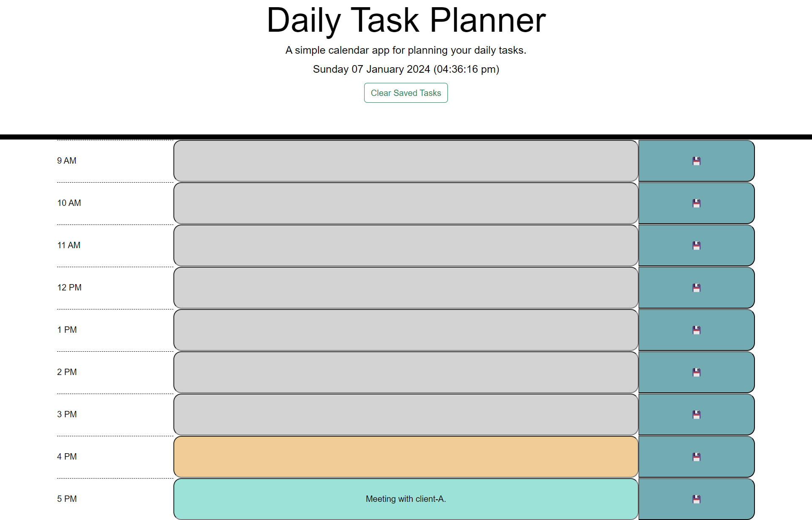This screenshot has height=520, width=812.
Task: Save the 2 PM task row
Action: 697,372
